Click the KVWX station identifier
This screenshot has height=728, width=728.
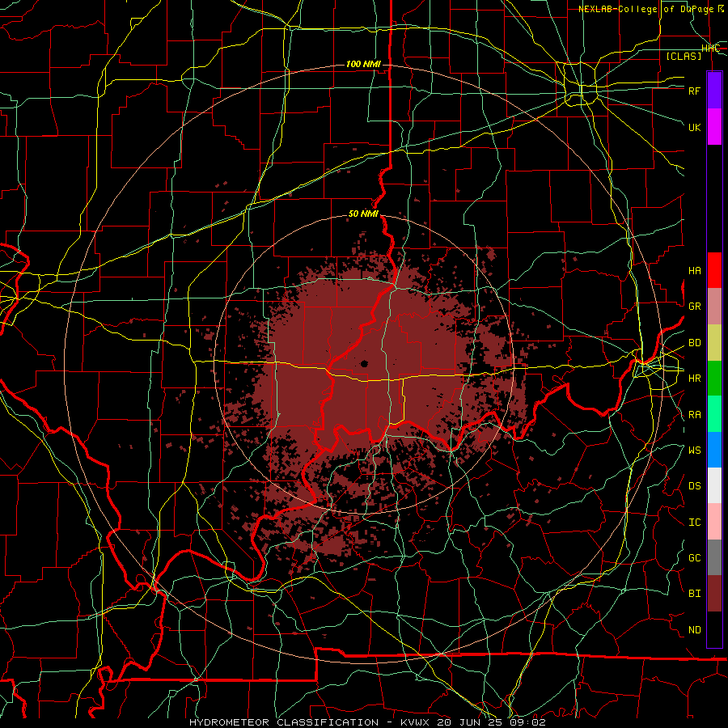tap(417, 722)
